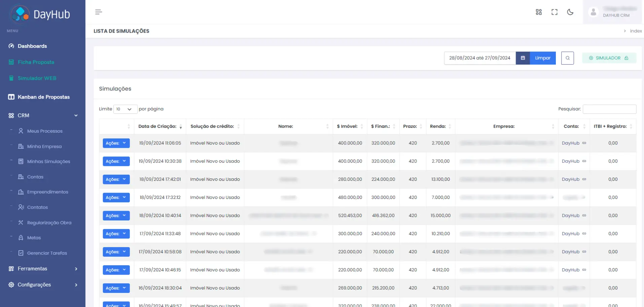This screenshot has width=644, height=307.
Task: Sort table by Empresa column
Action: (x=507, y=127)
